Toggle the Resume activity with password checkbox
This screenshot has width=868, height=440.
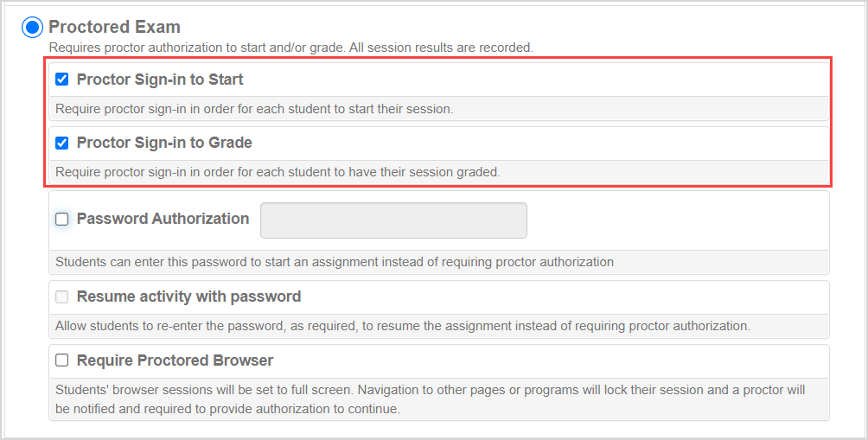click(62, 297)
